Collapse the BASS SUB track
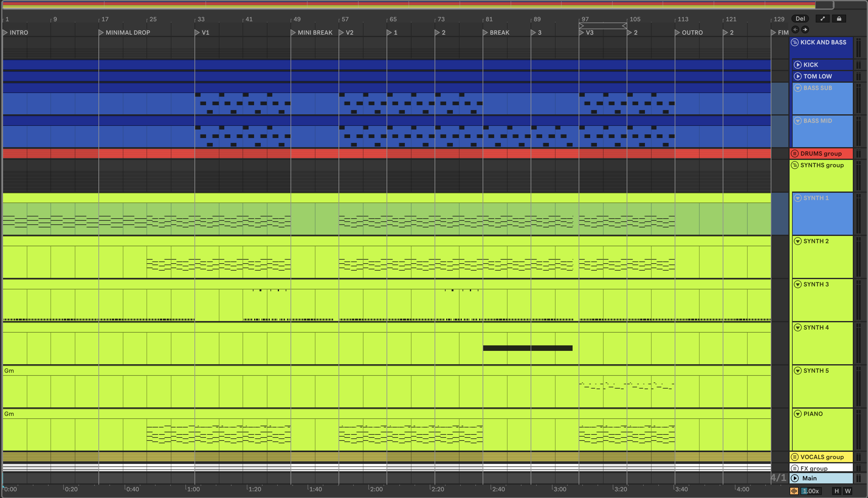 pyautogui.click(x=797, y=88)
